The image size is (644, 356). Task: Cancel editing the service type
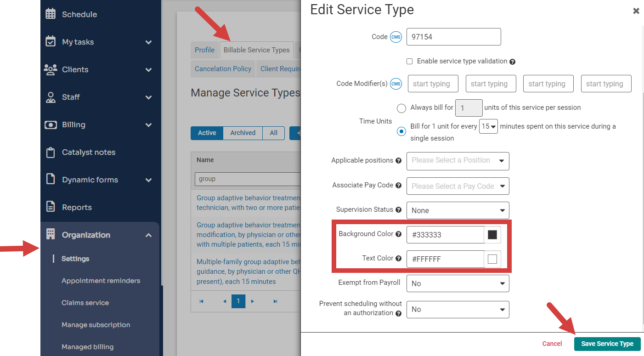pyautogui.click(x=552, y=343)
